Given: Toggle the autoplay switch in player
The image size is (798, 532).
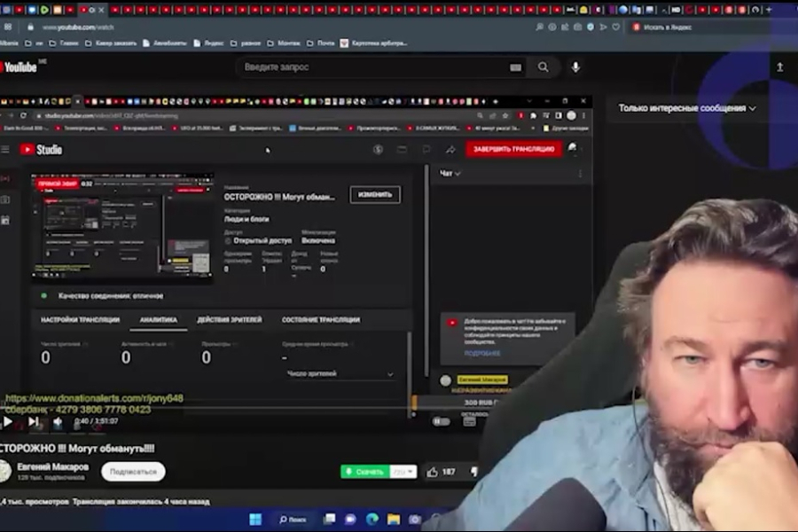Looking at the screenshot, I should (441, 422).
